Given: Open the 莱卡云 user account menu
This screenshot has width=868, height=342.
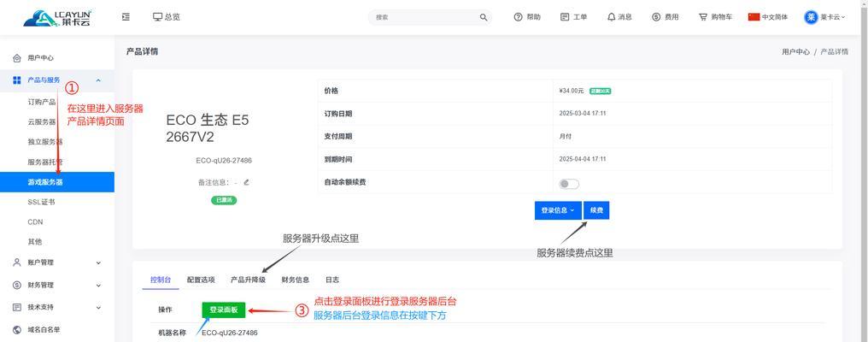Looking at the screenshot, I should (824, 17).
